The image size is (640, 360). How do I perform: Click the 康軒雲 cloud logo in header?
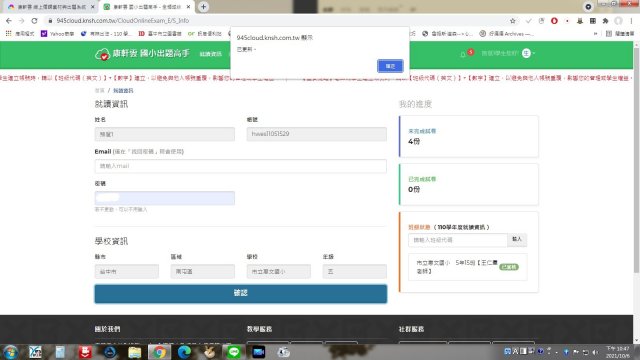click(x=142, y=53)
